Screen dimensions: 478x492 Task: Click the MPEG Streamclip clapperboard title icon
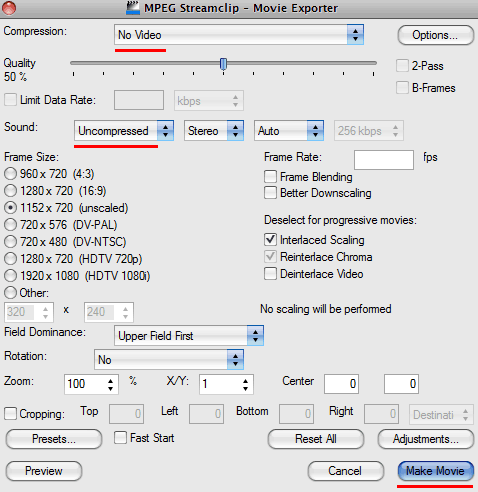pos(133,8)
